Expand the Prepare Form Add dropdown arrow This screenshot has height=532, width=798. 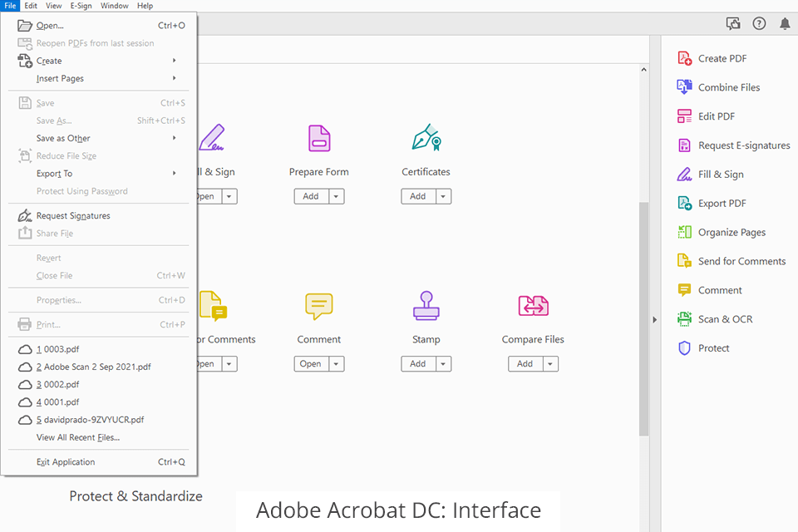tap(336, 197)
